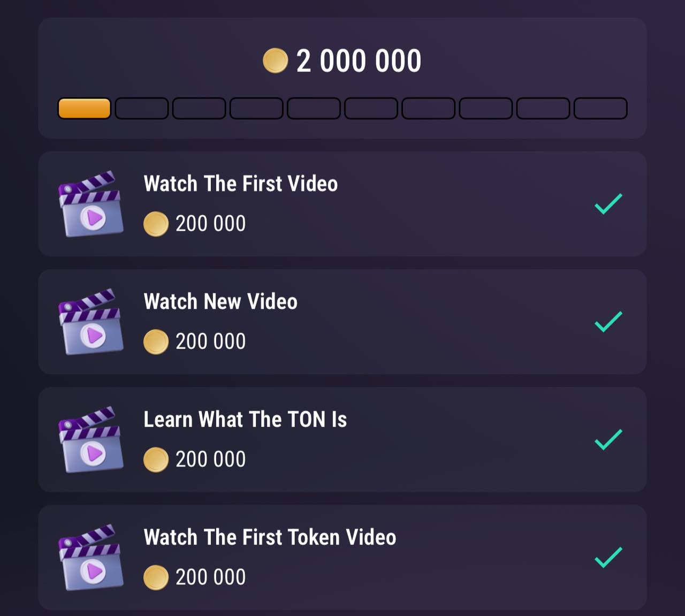This screenshot has height=616, width=685.
Task: Click the checkmark for Watch The First Token Video
Action: point(608,557)
